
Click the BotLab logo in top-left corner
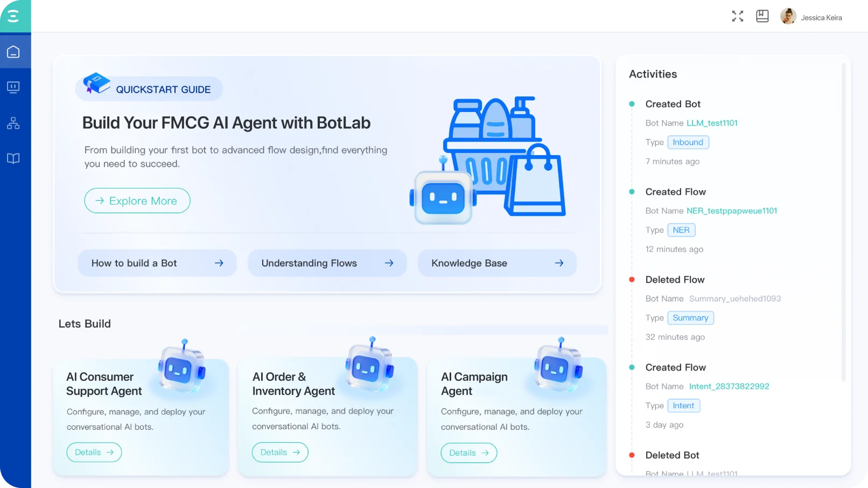tap(13, 16)
